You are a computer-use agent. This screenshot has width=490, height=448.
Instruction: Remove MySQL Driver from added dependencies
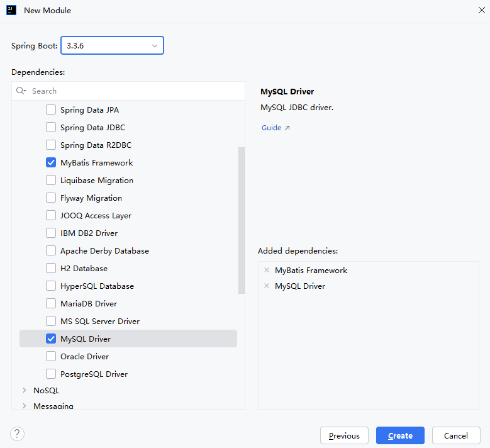[x=267, y=286]
